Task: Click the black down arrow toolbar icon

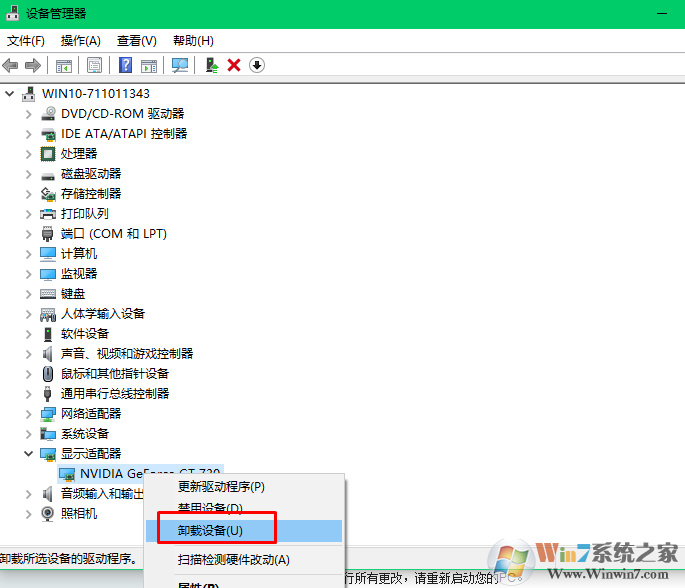Action: [x=257, y=65]
